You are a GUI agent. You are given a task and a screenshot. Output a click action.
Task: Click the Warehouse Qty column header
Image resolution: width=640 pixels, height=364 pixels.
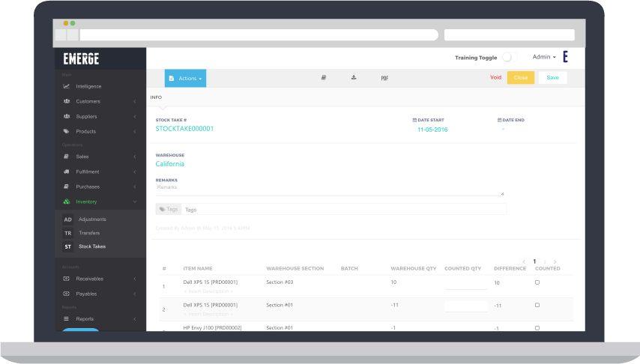414,269
